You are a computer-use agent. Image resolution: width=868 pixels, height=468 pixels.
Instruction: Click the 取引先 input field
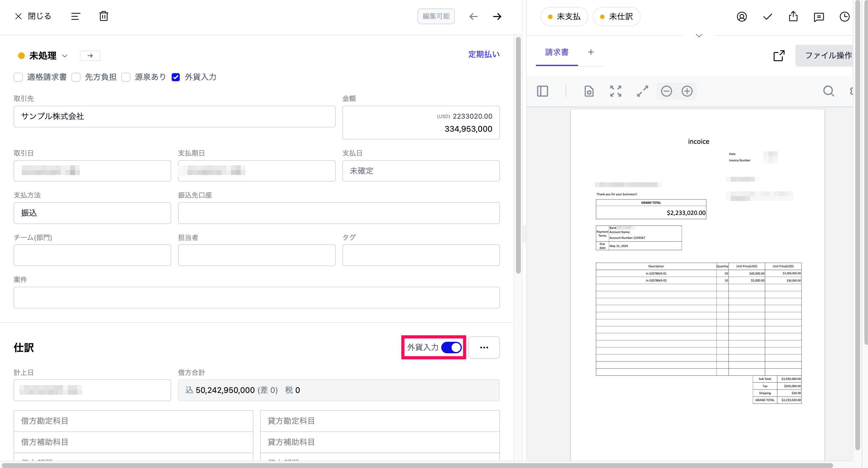tap(174, 117)
